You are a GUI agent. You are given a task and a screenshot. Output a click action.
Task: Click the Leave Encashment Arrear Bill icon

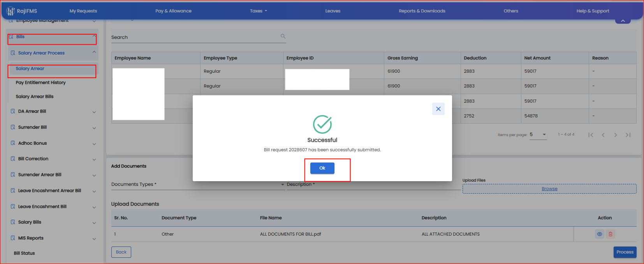click(13, 191)
